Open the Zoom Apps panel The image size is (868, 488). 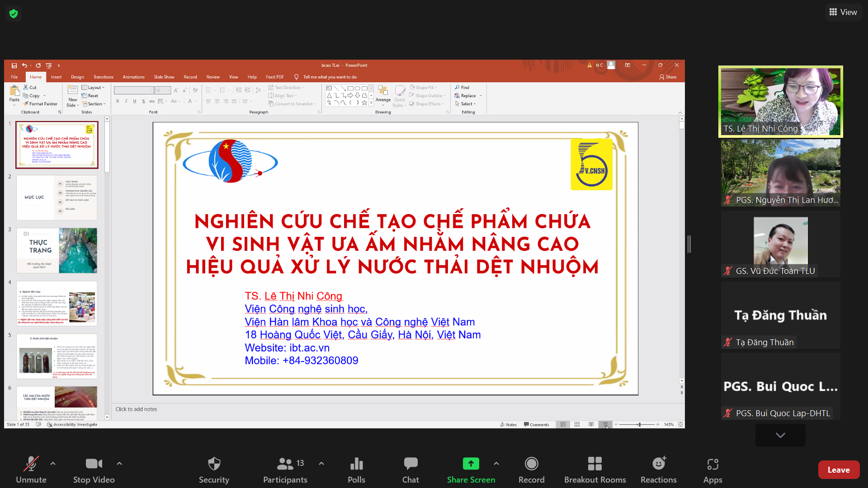click(x=712, y=464)
